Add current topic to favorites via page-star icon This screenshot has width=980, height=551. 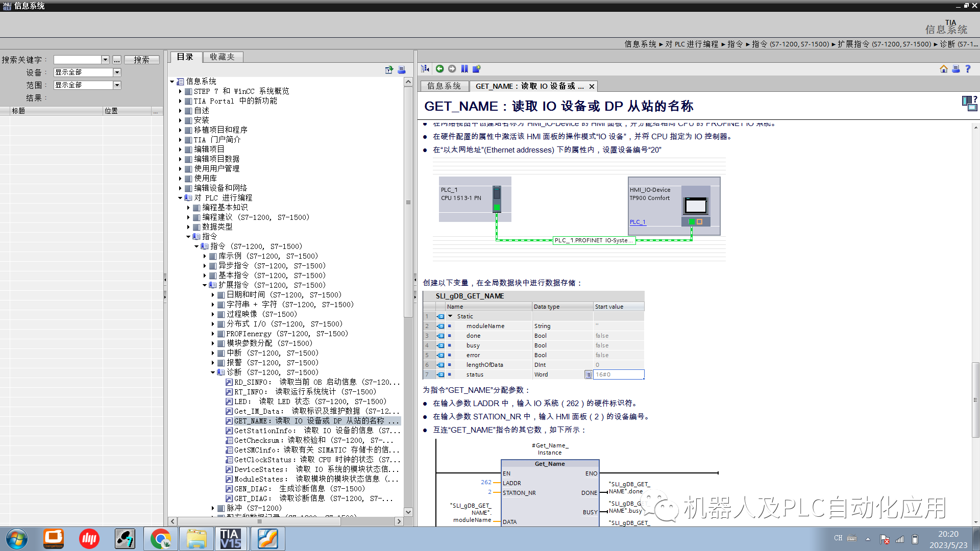point(477,68)
